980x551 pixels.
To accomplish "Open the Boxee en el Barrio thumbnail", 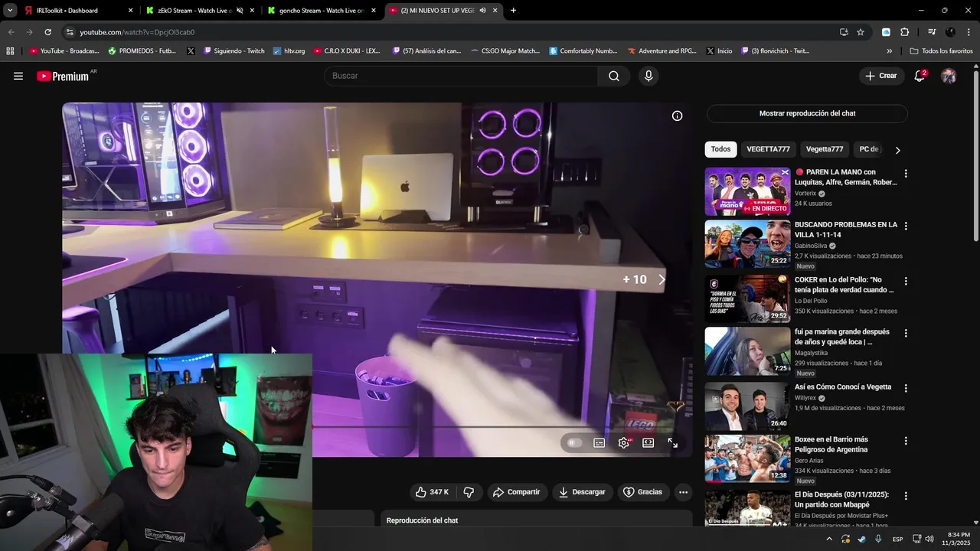I will (747, 459).
